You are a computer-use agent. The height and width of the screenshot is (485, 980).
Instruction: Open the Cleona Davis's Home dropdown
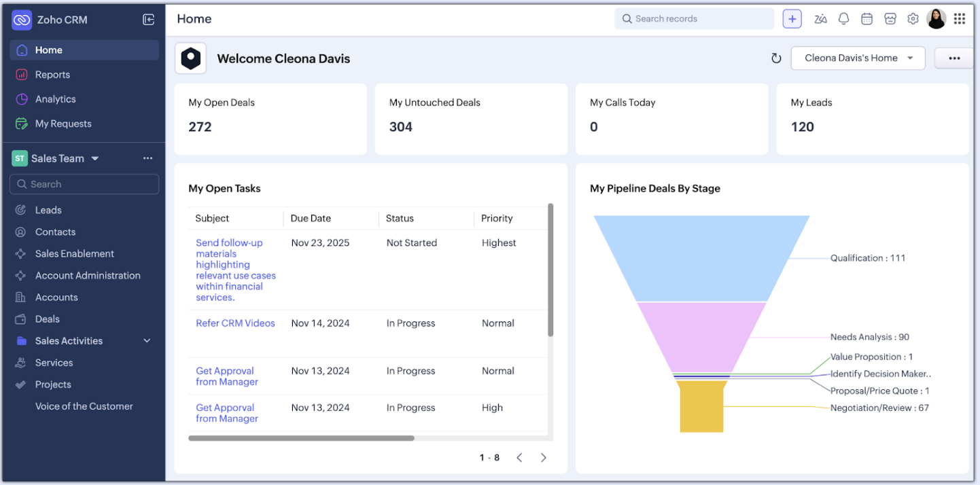pyautogui.click(x=858, y=58)
